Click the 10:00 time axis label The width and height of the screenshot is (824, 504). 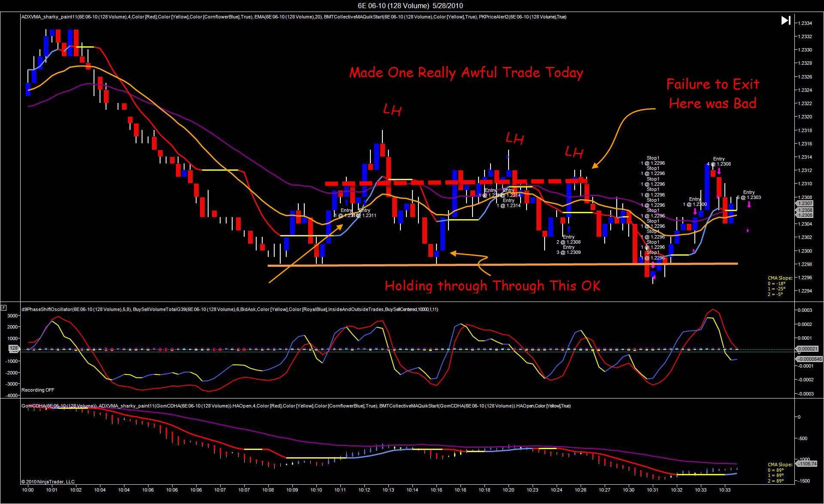[28, 489]
